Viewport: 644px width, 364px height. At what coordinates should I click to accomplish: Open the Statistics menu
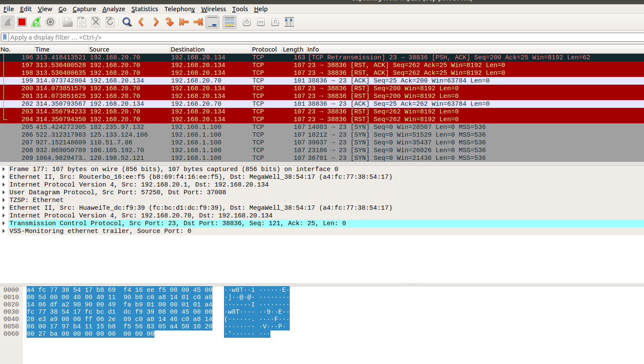144,9
